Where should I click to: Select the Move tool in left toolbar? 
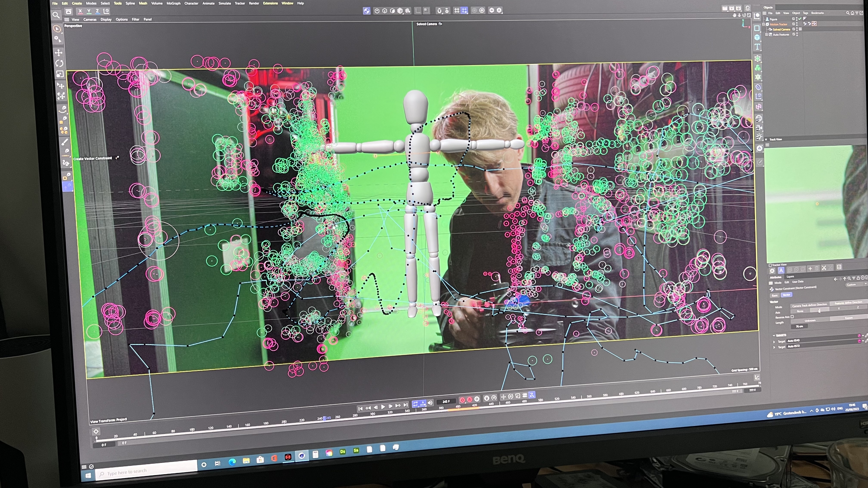pyautogui.click(x=59, y=53)
